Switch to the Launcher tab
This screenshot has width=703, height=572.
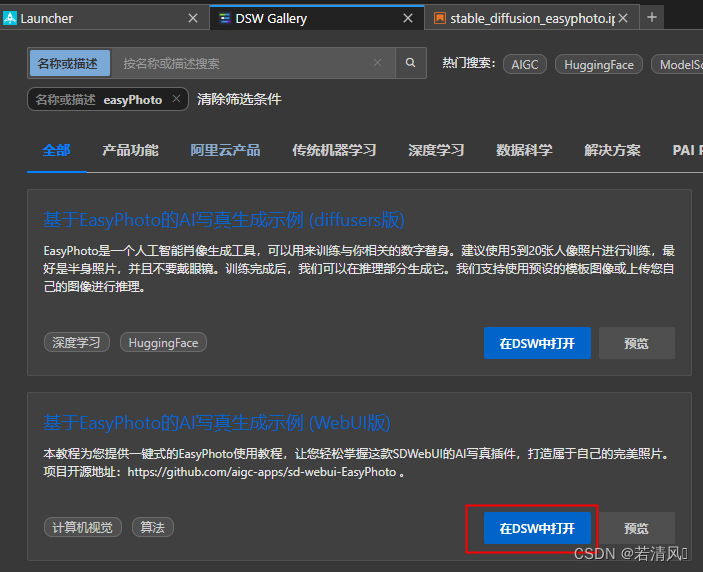(104, 18)
